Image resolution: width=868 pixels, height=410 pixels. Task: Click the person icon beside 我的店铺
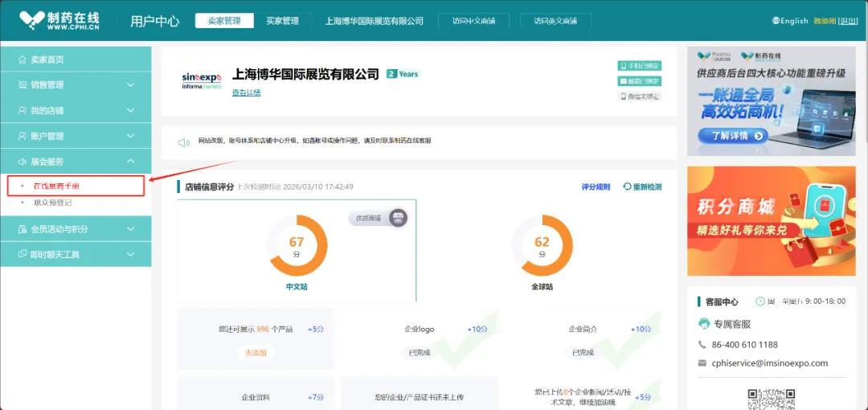pos(23,110)
